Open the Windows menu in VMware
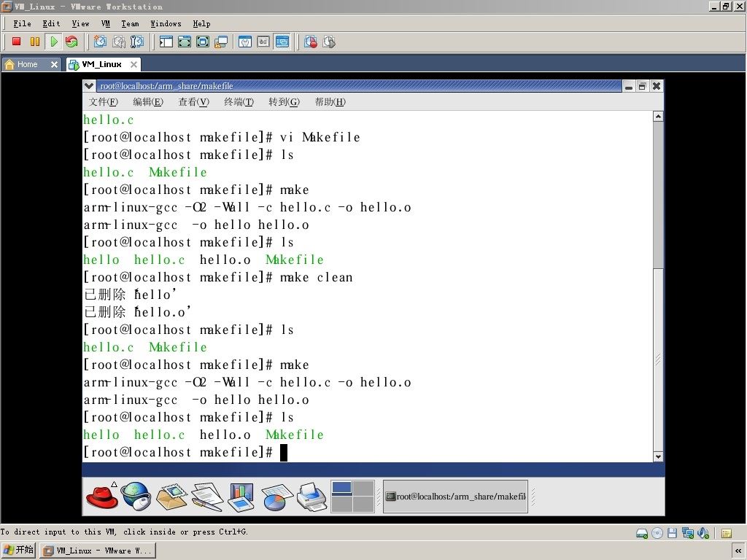 (x=166, y=23)
